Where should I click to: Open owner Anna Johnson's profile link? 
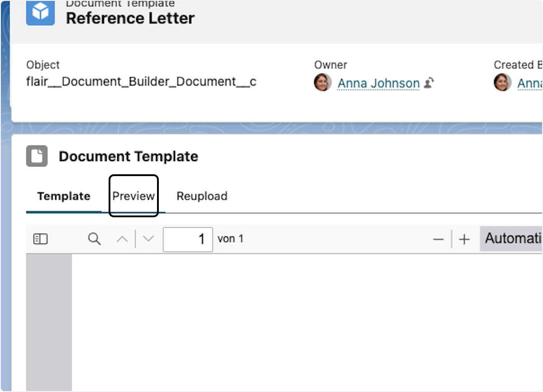tap(378, 83)
